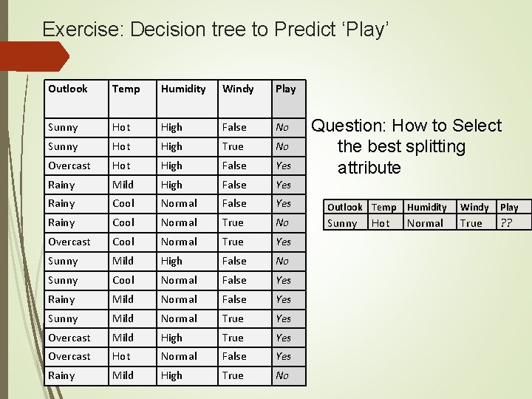Click the Outlook header in the small query table

[x=344, y=208]
